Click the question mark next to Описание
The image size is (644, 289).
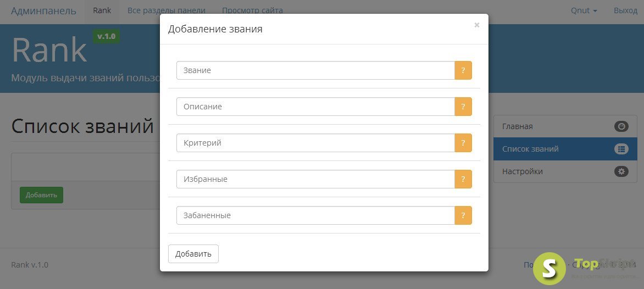pos(463,107)
